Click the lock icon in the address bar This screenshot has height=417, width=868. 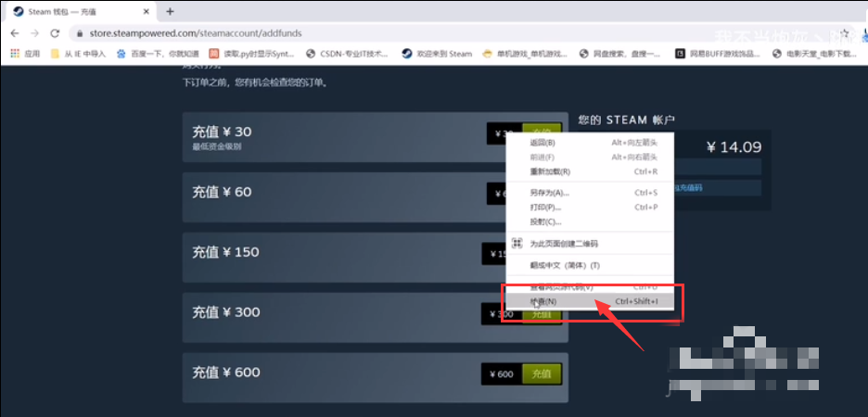[80, 33]
